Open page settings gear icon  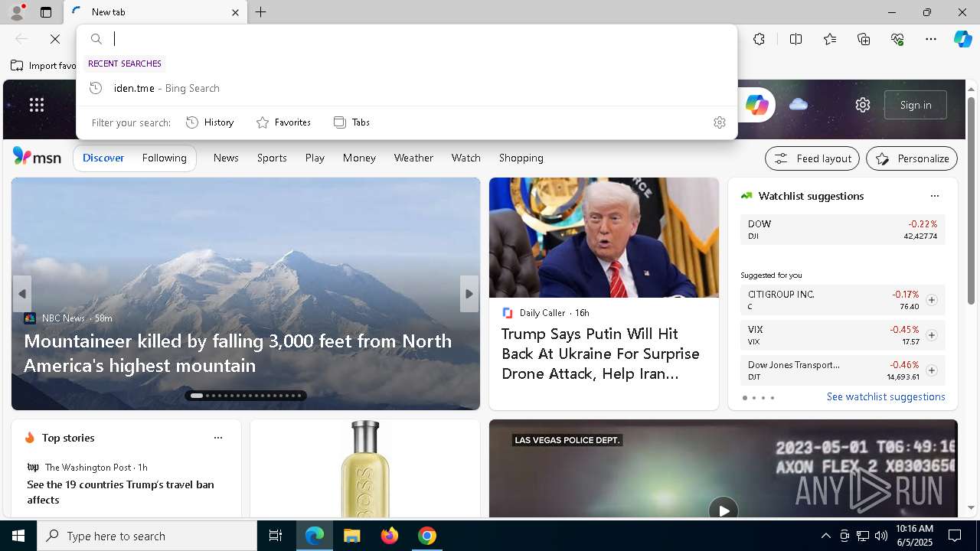pos(863,105)
